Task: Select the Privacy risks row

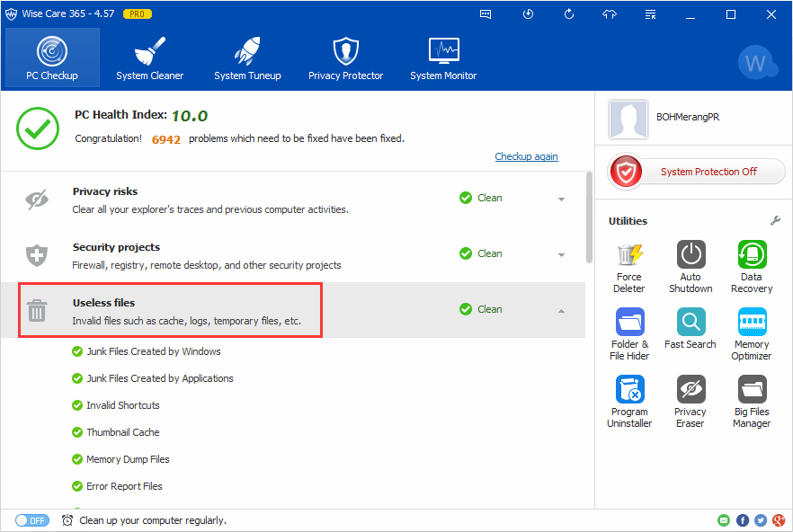Action: 293,199
